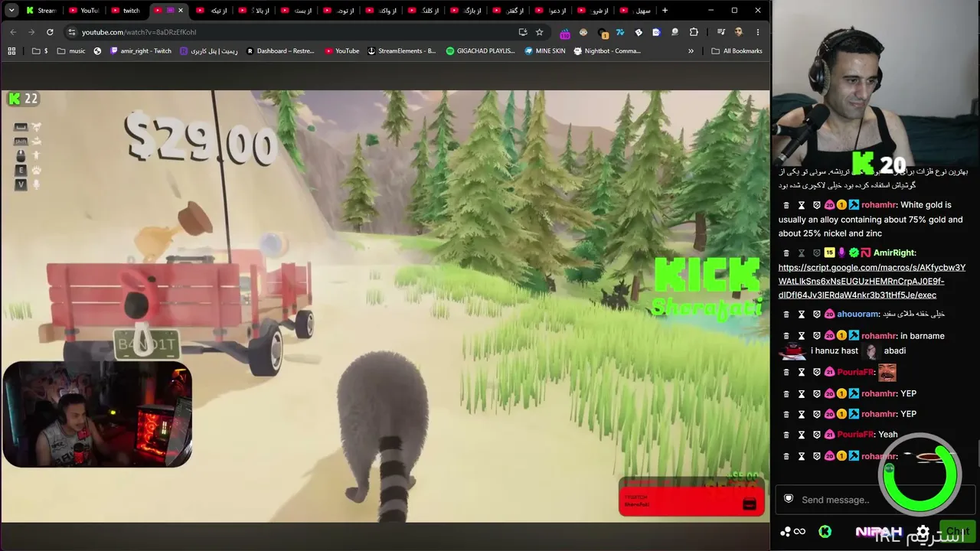Click the shield icon on PouriaFR's "Yeah"
The width and height of the screenshot is (980, 551).
click(x=817, y=435)
